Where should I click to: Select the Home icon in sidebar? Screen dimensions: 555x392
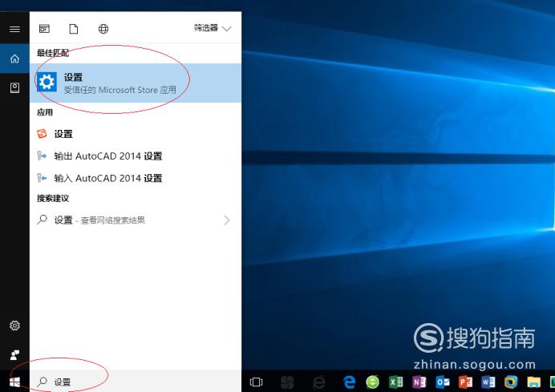point(14,59)
